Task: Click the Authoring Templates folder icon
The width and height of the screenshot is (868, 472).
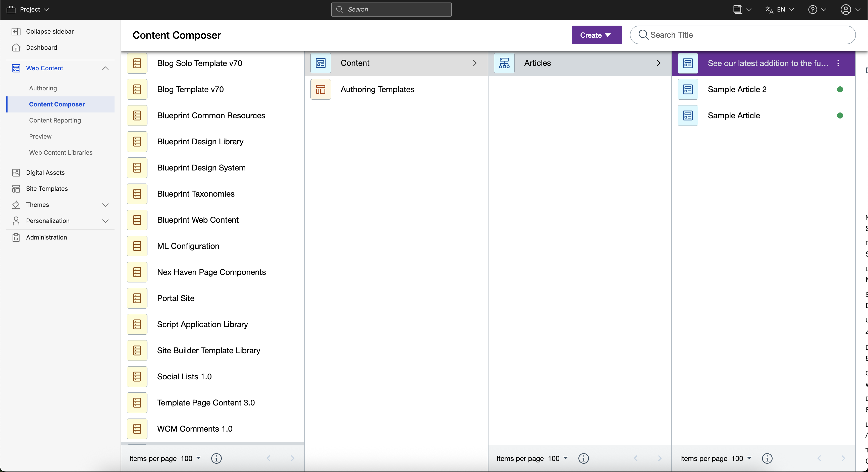Action: [x=320, y=89]
